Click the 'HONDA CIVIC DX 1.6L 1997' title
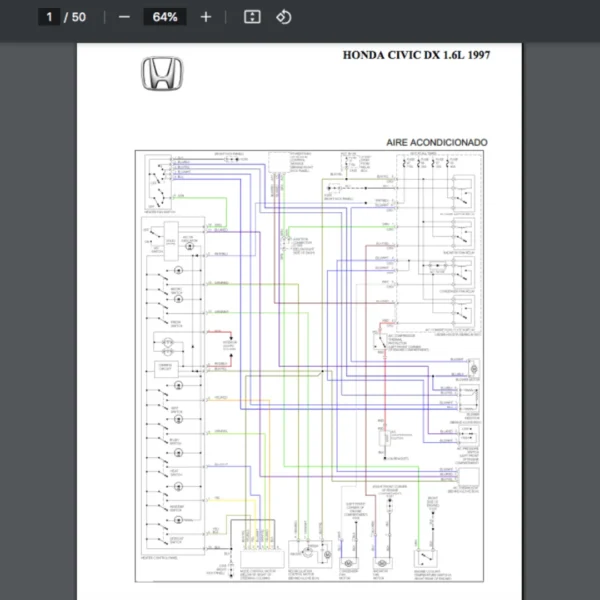 (416, 55)
